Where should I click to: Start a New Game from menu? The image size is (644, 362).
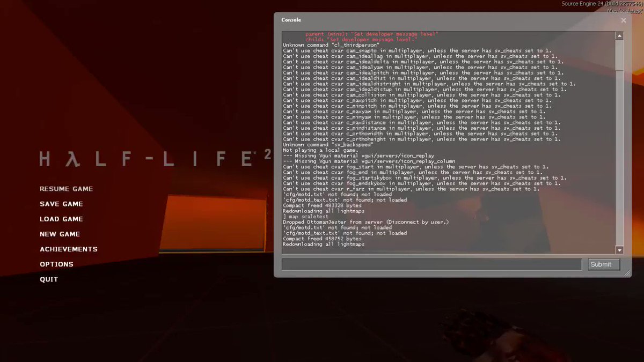[x=60, y=234]
